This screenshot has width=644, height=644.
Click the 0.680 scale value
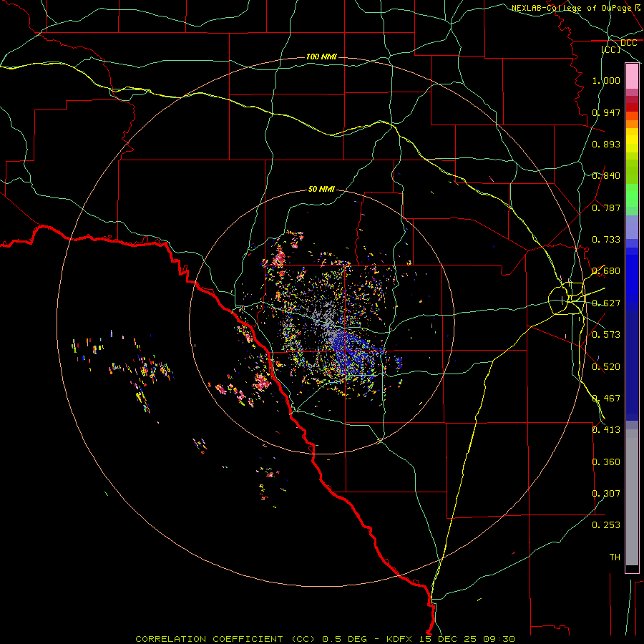pos(606,271)
